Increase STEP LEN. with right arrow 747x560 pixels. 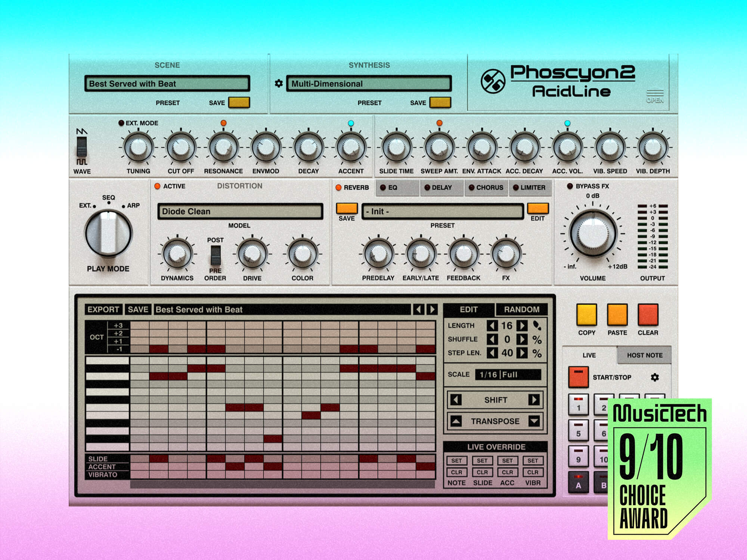coord(522,353)
